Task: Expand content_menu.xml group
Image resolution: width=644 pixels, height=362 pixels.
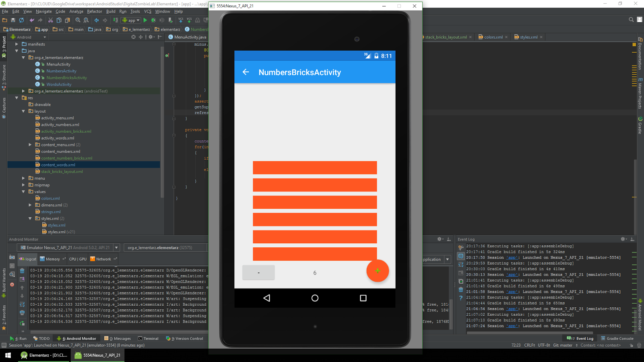Action: point(30,145)
